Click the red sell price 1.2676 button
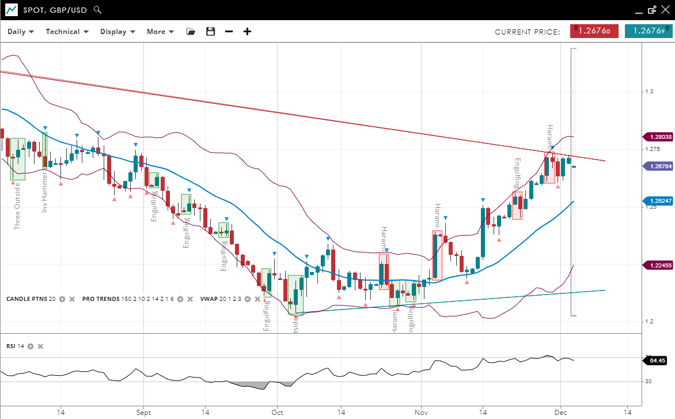 [x=594, y=31]
